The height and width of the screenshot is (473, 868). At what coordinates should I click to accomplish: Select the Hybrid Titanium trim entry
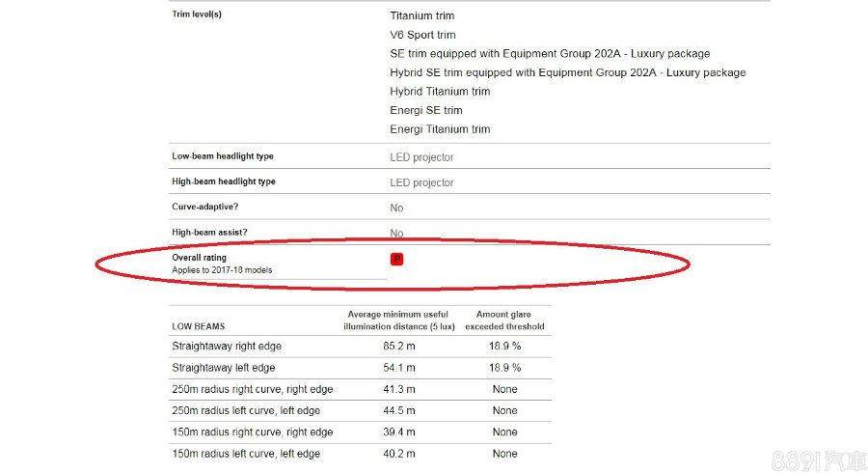click(440, 92)
